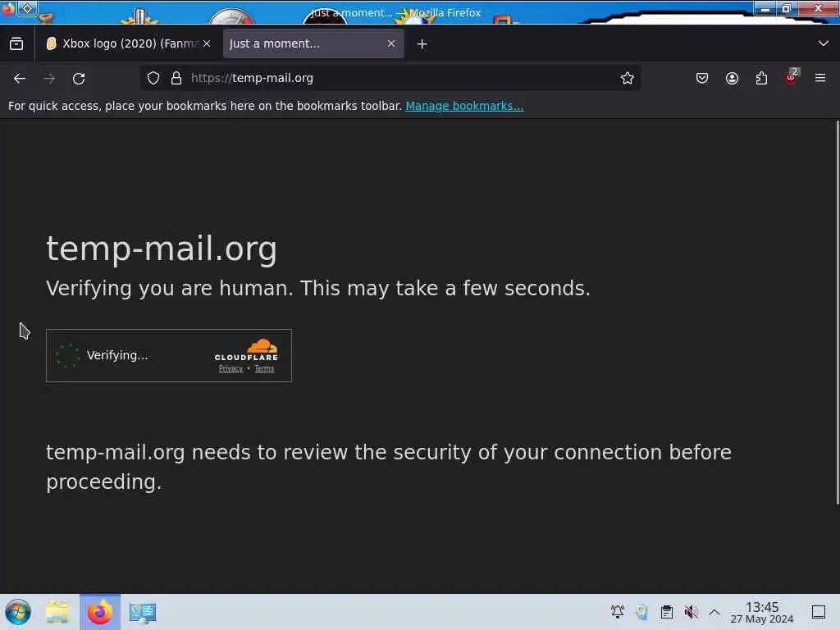
Task: Open the notifications bell tray icon
Action: click(x=617, y=612)
